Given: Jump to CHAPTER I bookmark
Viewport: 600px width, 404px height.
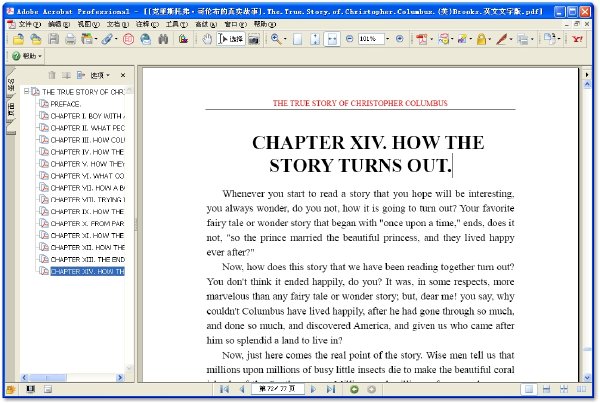Looking at the screenshot, I should pyautogui.click(x=88, y=116).
